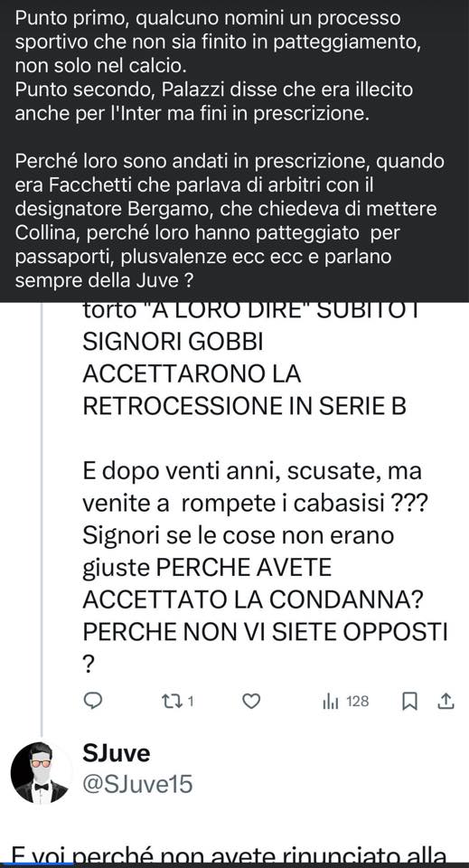This screenshot has width=469, height=868.
Task: Open the @SJuve15 handle
Action: click(137, 784)
